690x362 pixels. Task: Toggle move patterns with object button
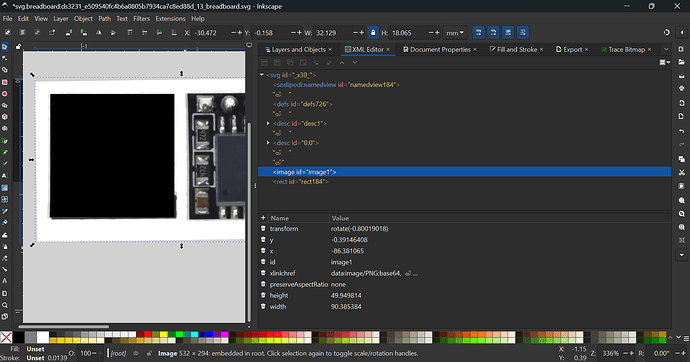[x=523, y=33]
